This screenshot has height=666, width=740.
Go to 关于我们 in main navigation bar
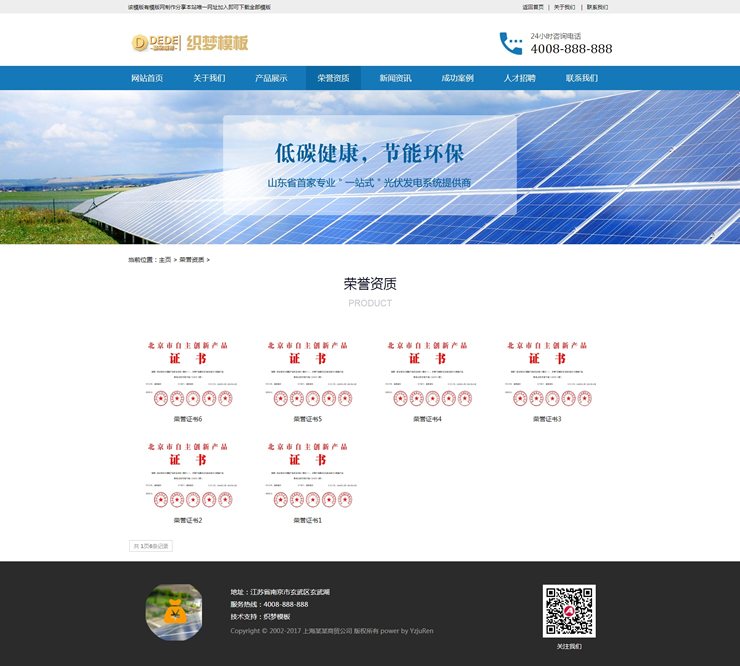[209, 78]
